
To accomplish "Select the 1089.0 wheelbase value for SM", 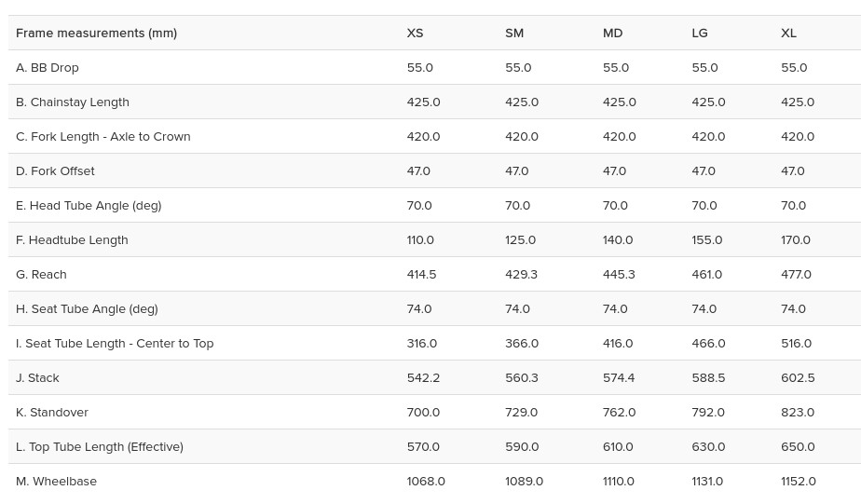I will coord(524,481).
